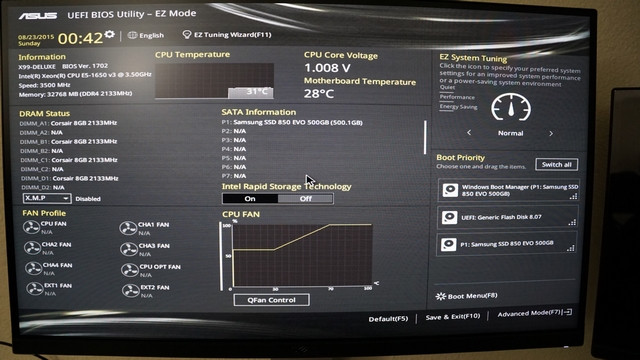Open the X.M.P dropdown
Image resolution: width=640 pixels, height=360 pixels.
[x=47, y=198]
